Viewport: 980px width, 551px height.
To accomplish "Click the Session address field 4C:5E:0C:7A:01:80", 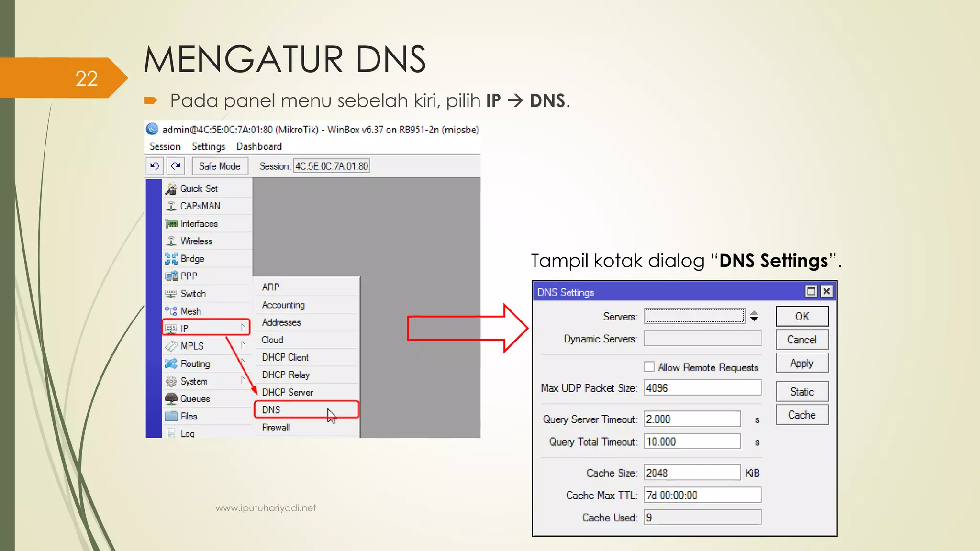I will (x=331, y=166).
